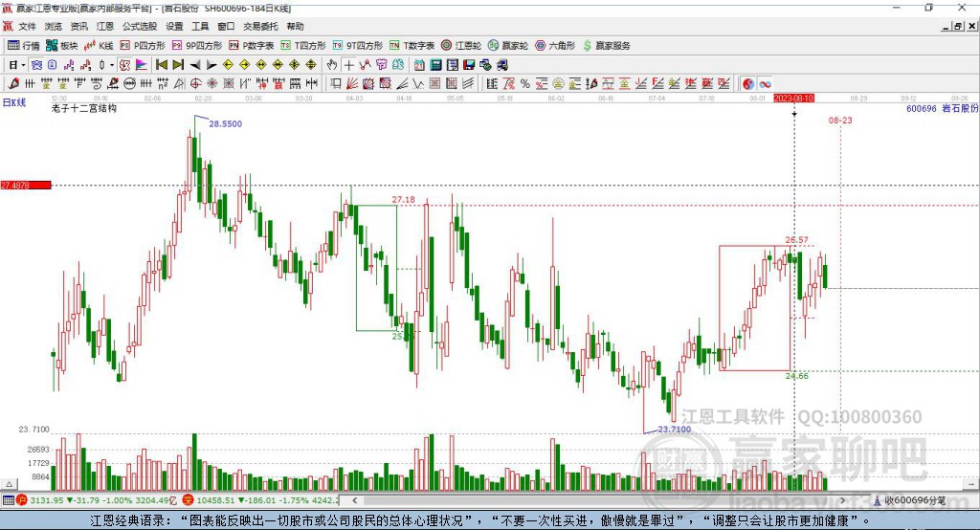Step chart right with black right arrow
The height and width of the screenshot is (530, 980).
click(212, 65)
